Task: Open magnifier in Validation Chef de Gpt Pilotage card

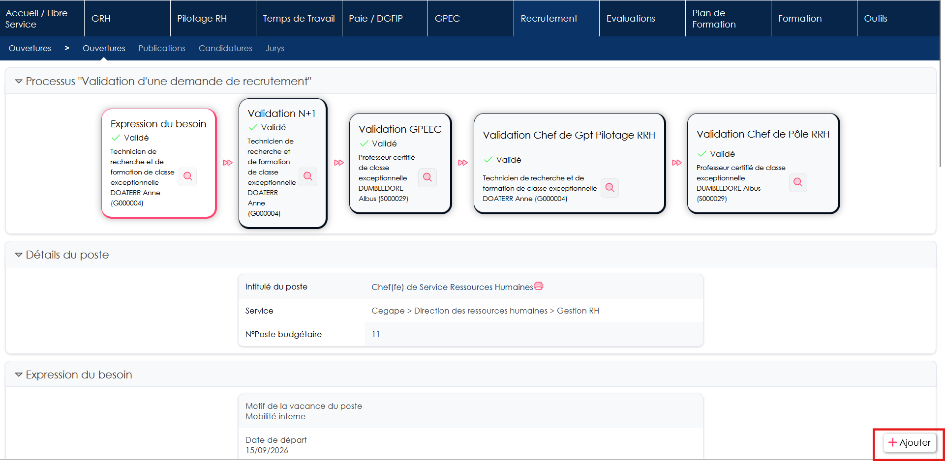Action: (x=610, y=187)
